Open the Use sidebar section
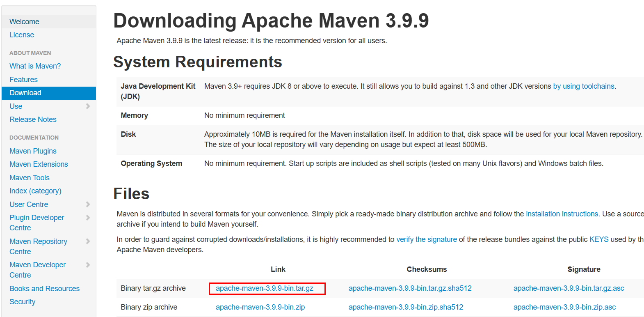 16,106
